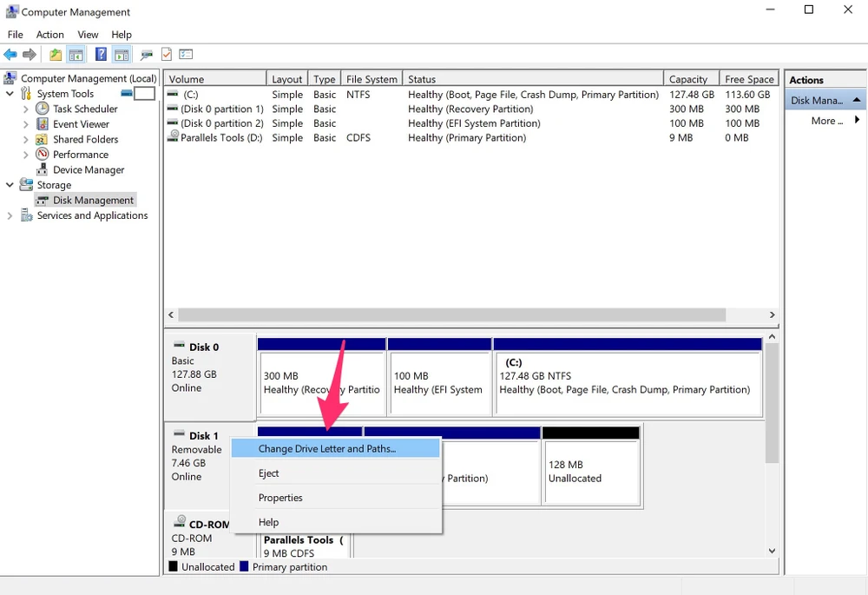This screenshot has height=595, width=868.
Task: Click the black Unallocated legend swatch
Action: (174, 567)
